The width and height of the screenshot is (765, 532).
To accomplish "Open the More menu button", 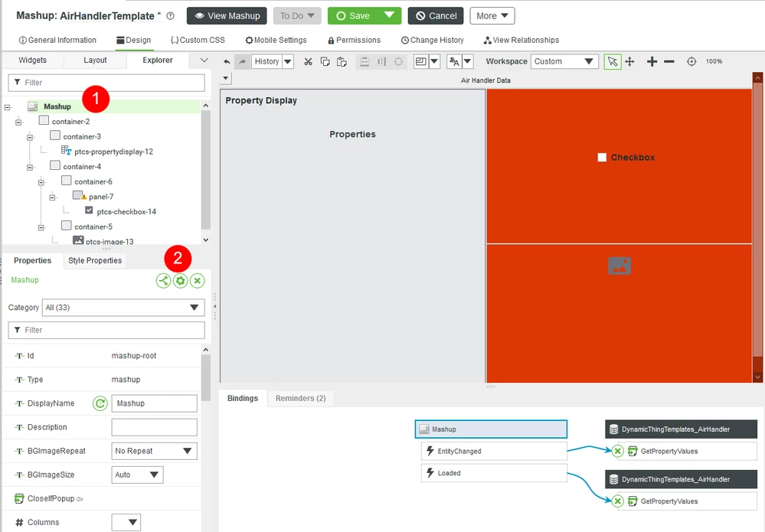I will [492, 15].
